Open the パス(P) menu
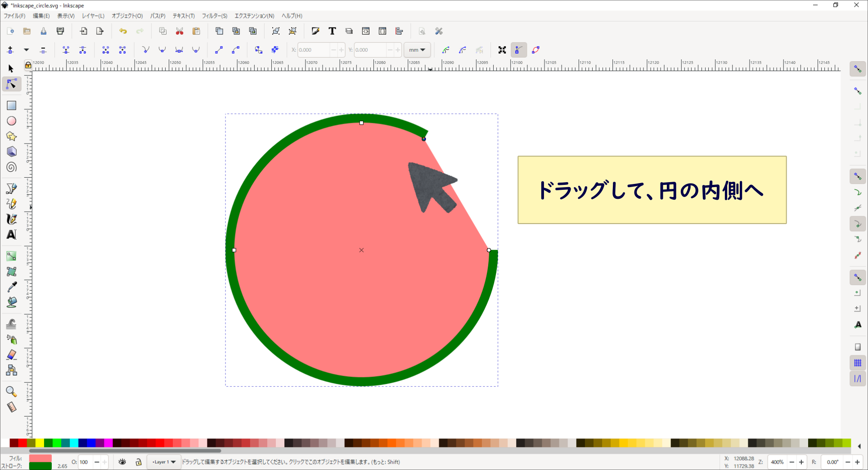Image resolution: width=868 pixels, height=470 pixels. coord(157,16)
